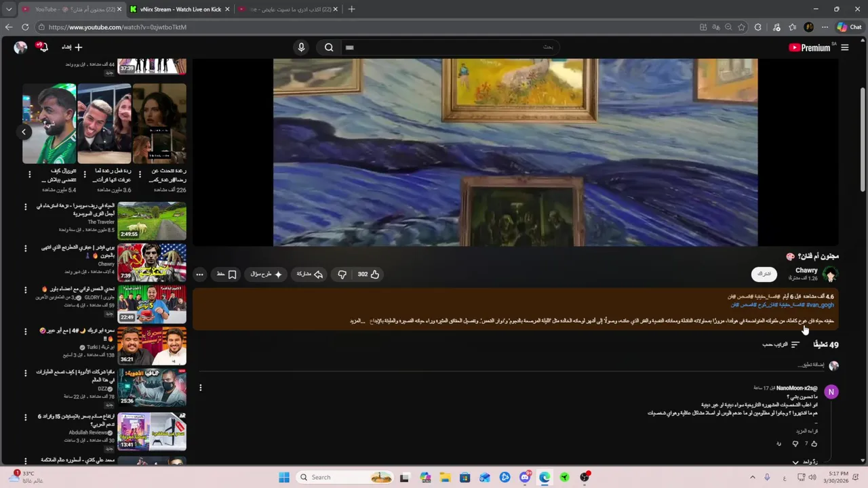Open browser extensions puzzle icon

[757, 27]
